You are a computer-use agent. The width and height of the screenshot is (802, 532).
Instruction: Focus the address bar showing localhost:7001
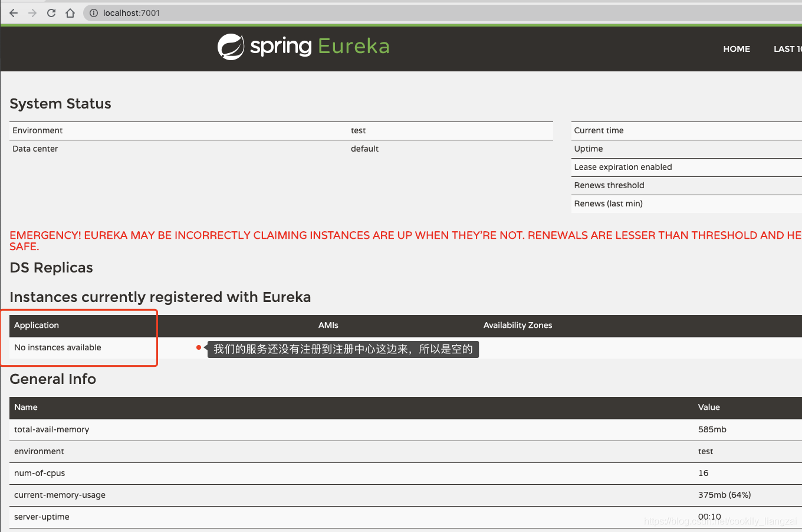[x=442, y=13]
